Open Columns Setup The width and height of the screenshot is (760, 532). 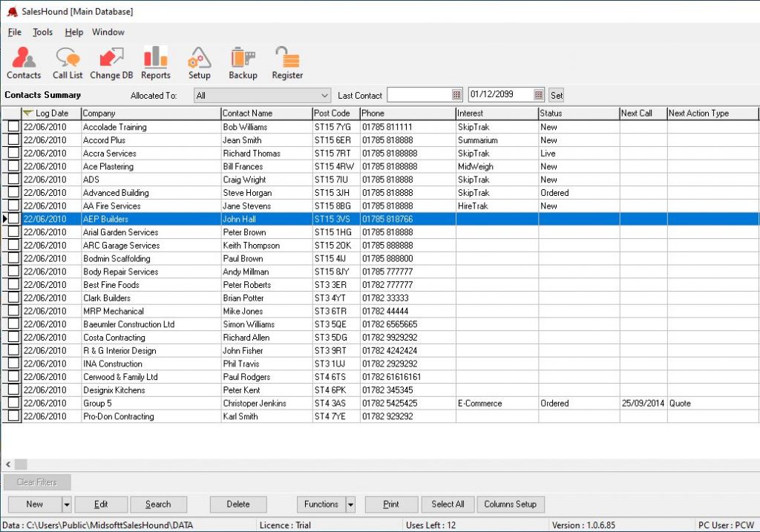tap(511, 505)
